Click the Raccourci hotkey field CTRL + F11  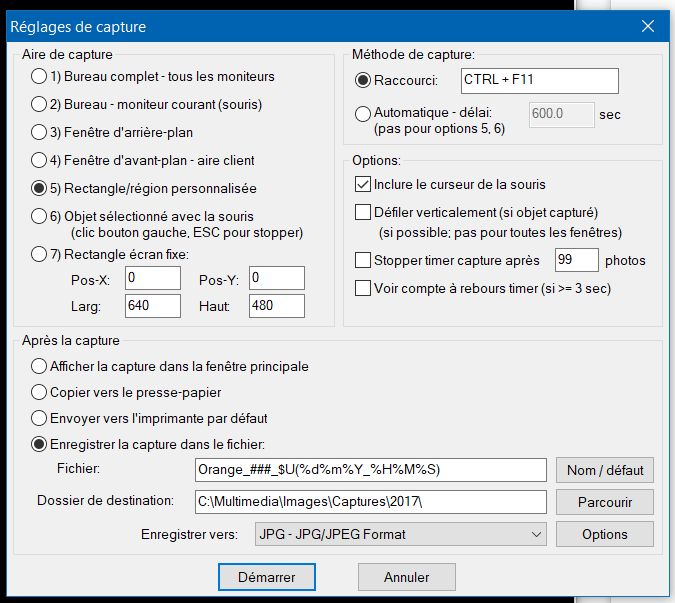[x=540, y=80]
